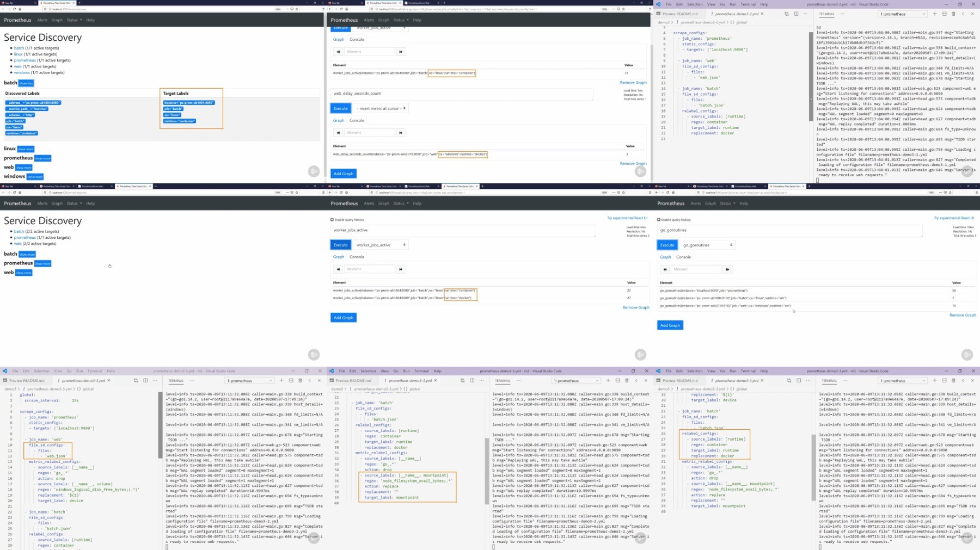This screenshot has width=980, height=550.
Task: Click the split editor icon in the prometheus-demo3-2.yml window
Action: point(796,14)
